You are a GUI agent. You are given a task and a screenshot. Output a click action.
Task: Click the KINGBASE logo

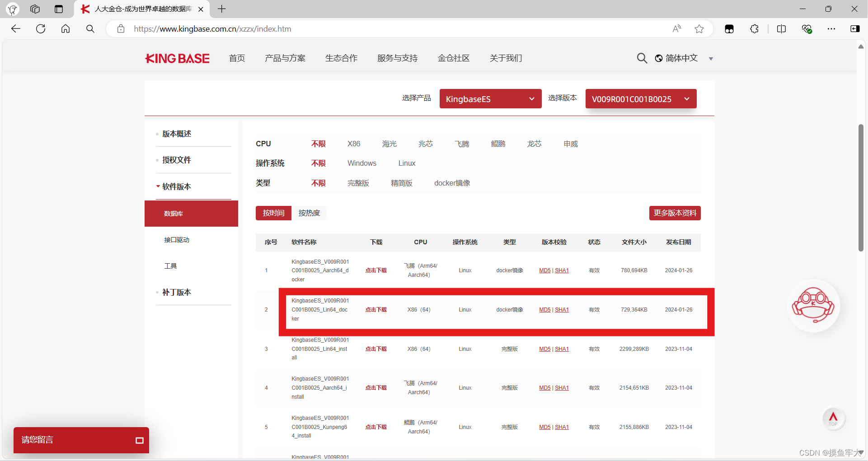177,58
